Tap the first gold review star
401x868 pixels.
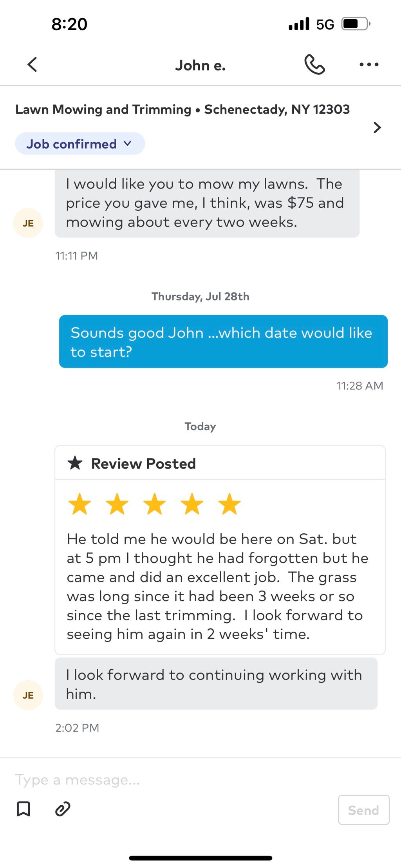79,504
